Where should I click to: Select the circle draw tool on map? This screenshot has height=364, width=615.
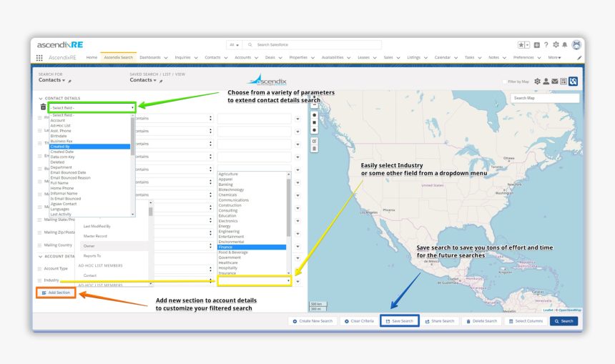314,130
